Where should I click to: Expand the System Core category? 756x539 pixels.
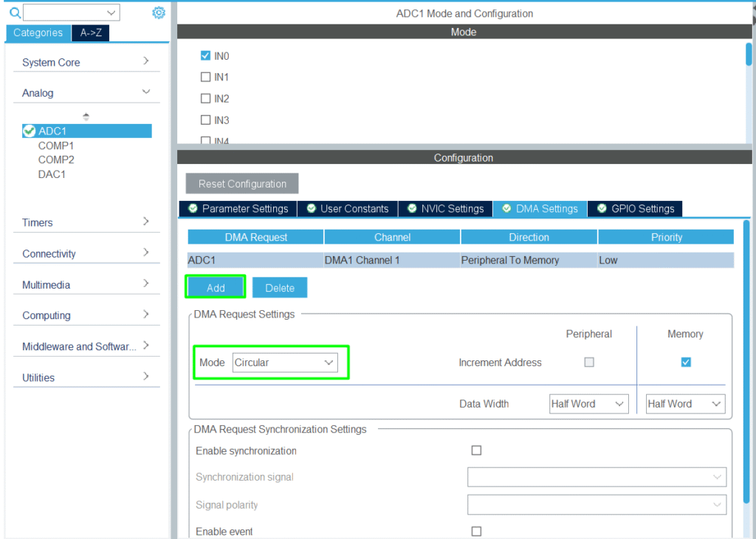[x=86, y=62]
